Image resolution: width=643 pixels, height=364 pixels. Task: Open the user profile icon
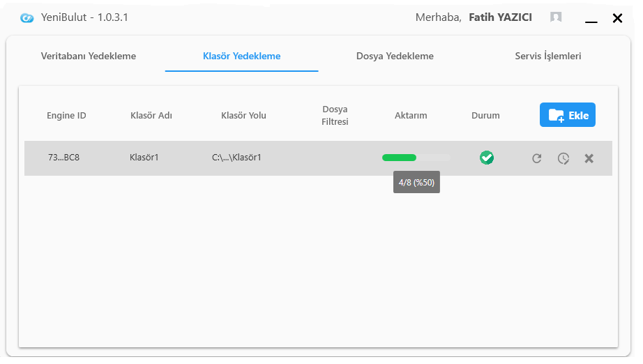[556, 17]
